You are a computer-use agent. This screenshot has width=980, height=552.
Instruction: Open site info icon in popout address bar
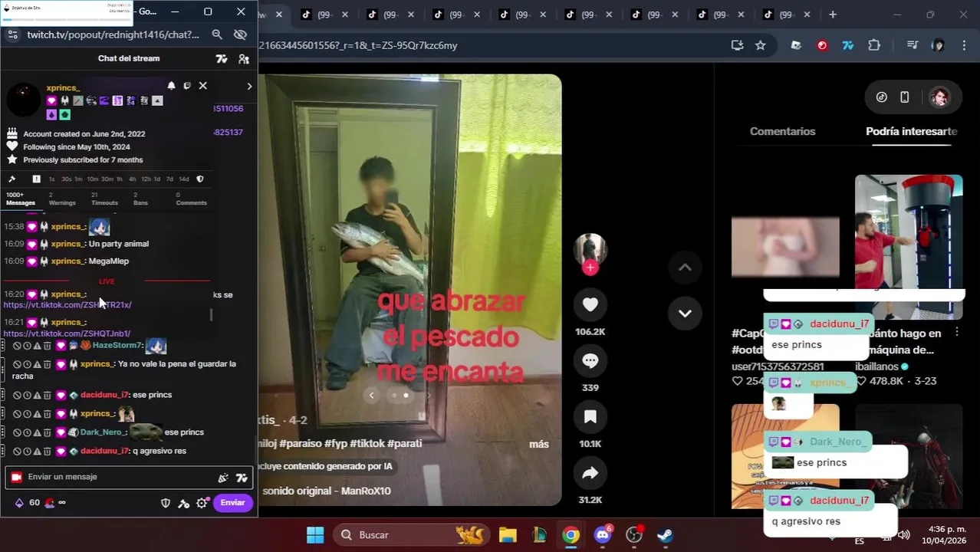pyautogui.click(x=12, y=34)
